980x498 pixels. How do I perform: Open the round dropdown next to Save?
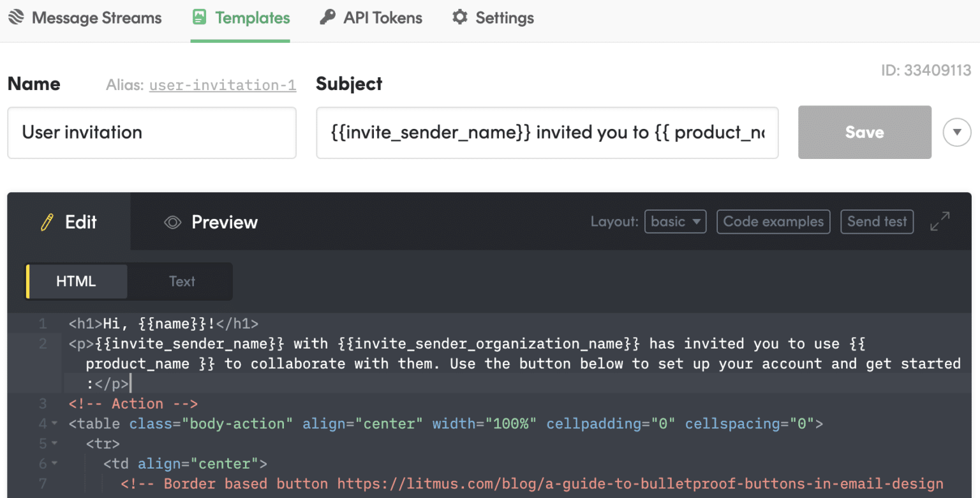pyautogui.click(x=956, y=132)
